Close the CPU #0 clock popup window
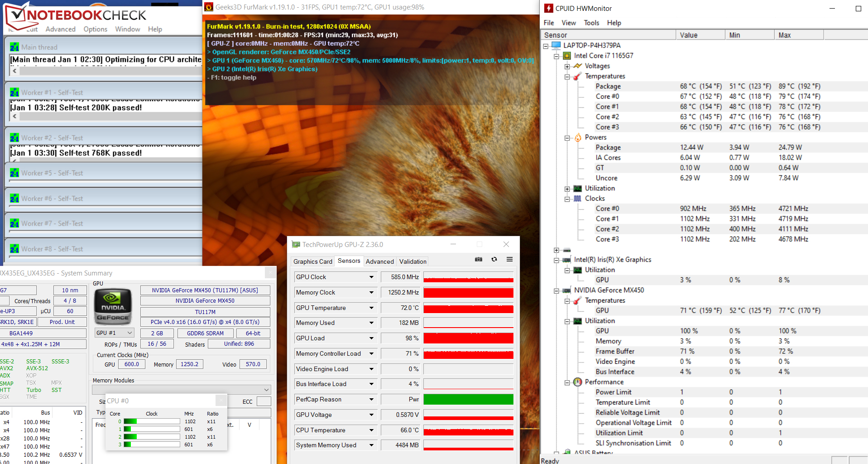 (221, 401)
